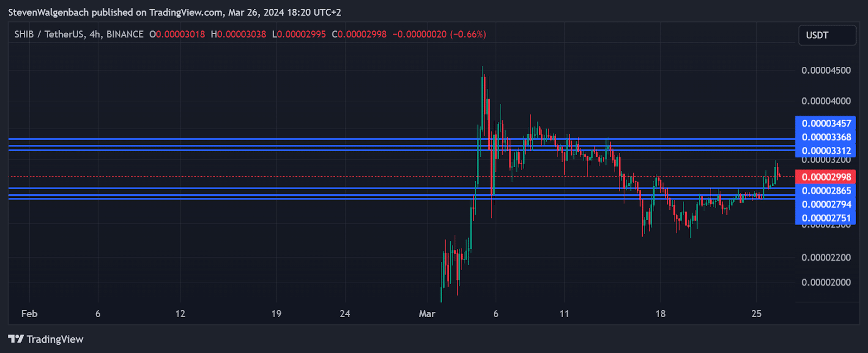Screen dimensions: 868x353
Task: Click the 0.00002794 price level label
Action: tap(825, 204)
